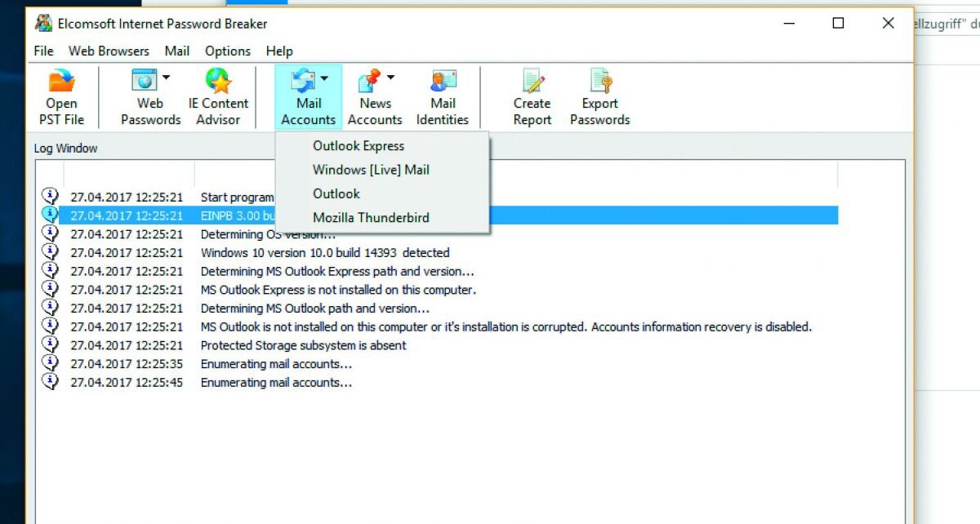Choose Windows [Live] Mail entry
980x524 pixels.
(382, 170)
